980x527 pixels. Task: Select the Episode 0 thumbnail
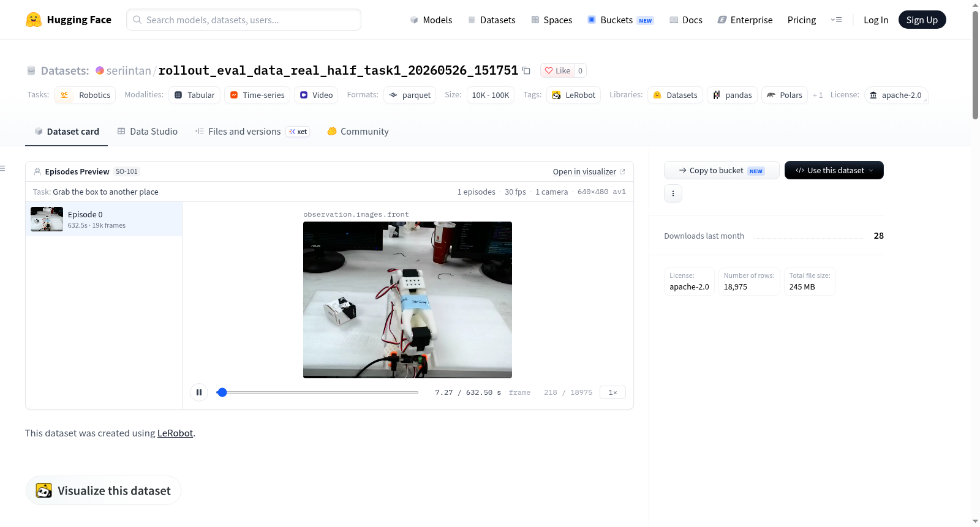47,219
